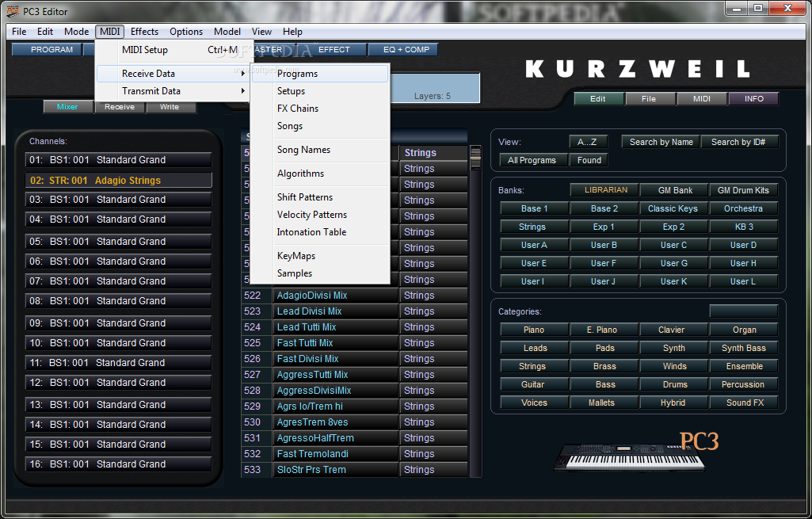The width and height of the screenshot is (812, 519).
Task: Open the Options menu
Action: point(186,32)
